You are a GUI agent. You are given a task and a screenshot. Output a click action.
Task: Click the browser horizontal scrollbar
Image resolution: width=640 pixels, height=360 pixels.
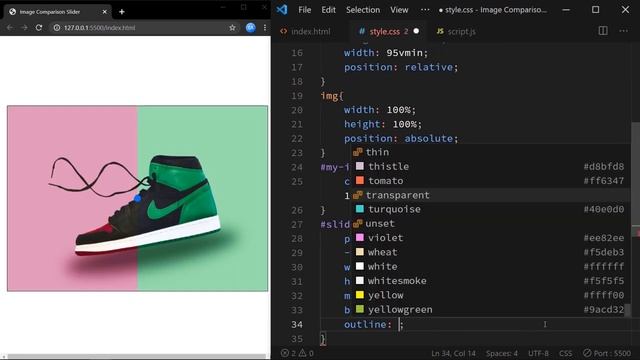click(137, 357)
